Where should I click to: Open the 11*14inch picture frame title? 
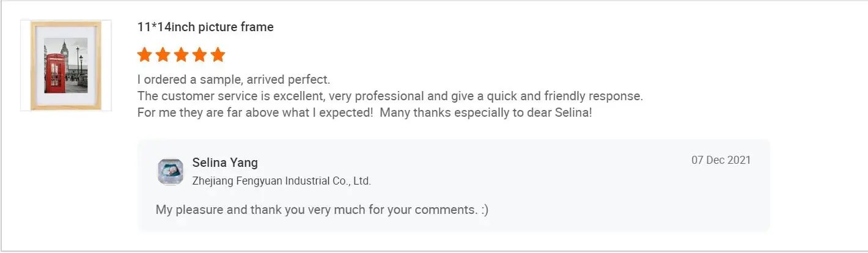point(205,27)
